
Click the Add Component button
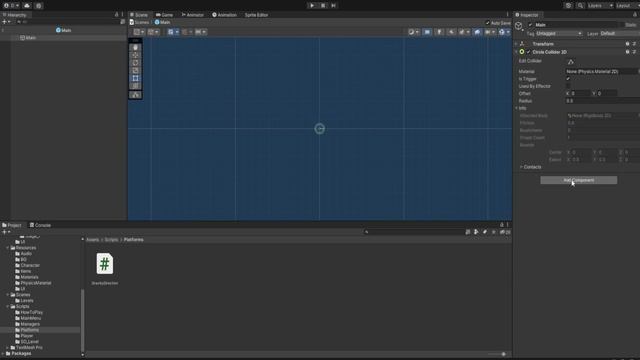click(x=578, y=180)
